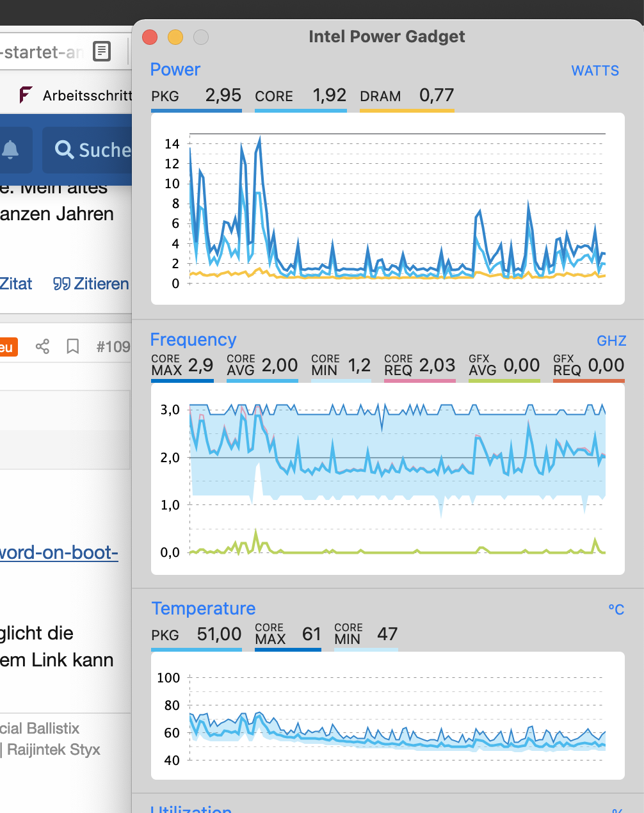Viewport: 644px width, 813px height.
Task: Click the pink CORE REQ legend bar
Action: 420,381
